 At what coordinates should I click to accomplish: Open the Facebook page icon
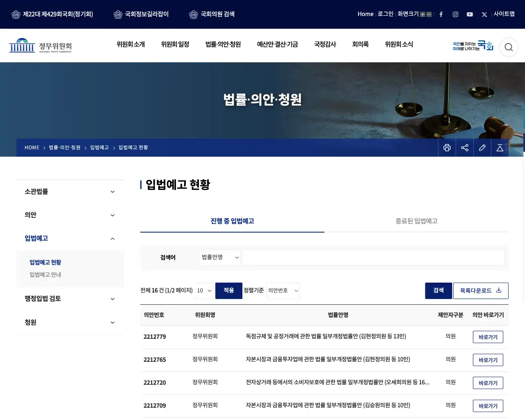point(441,14)
